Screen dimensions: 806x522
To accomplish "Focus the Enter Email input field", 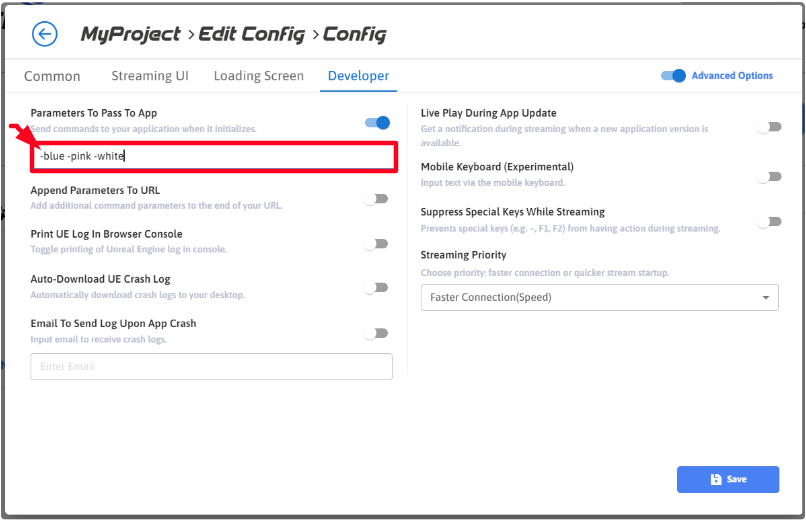I will point(211,367).
